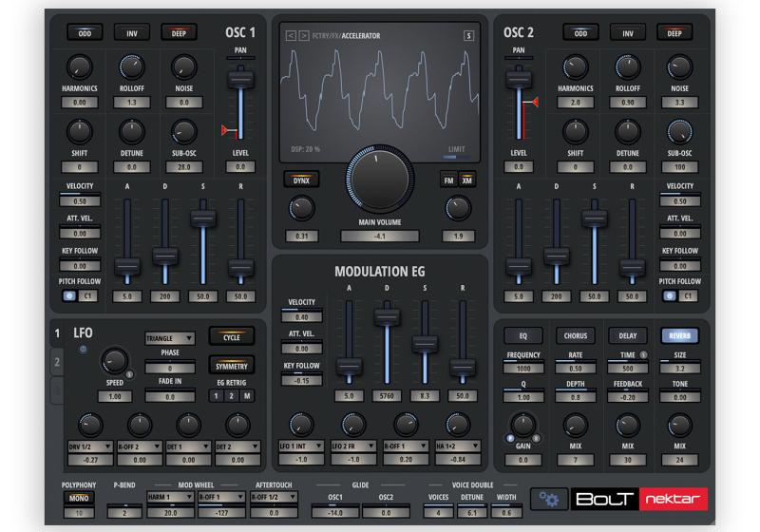Toggle the LFO CYCLE button
The image size is (760, 532).
tap(232, 336)
